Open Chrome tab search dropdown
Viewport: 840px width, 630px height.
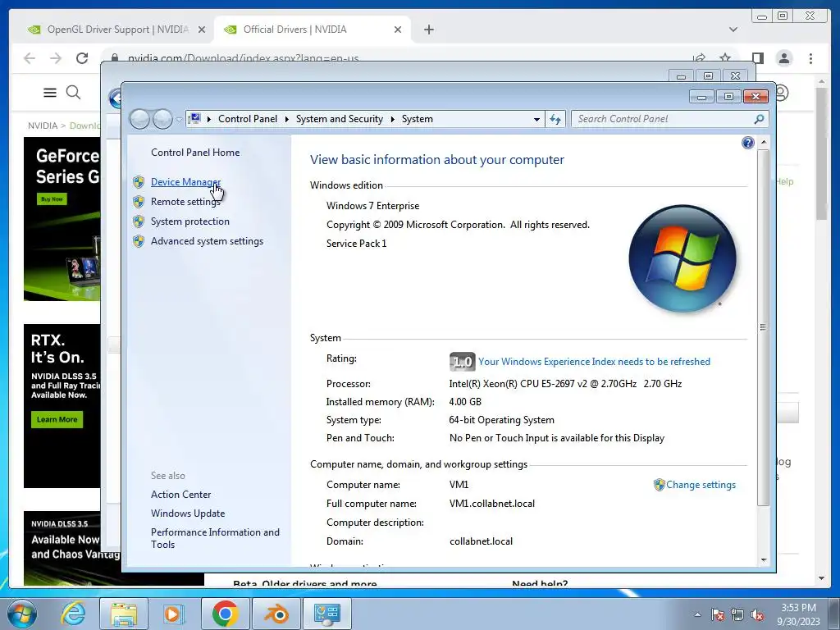point(733,30)
